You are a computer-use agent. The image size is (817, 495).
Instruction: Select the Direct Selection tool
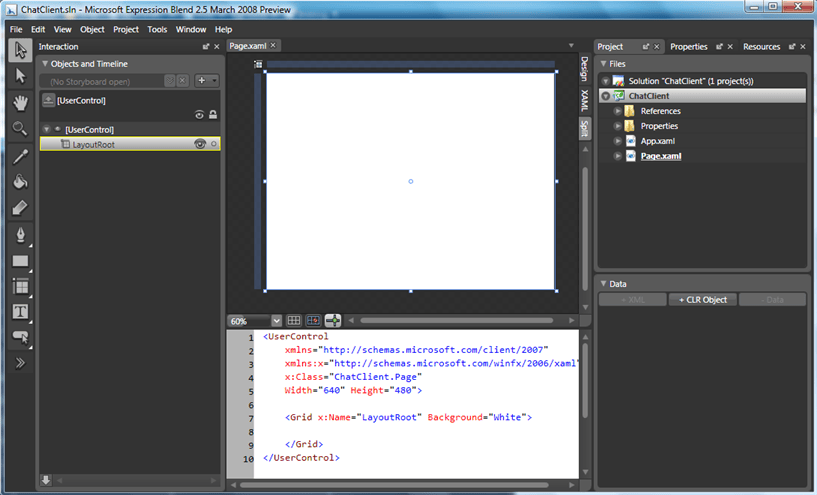point(20,76)
